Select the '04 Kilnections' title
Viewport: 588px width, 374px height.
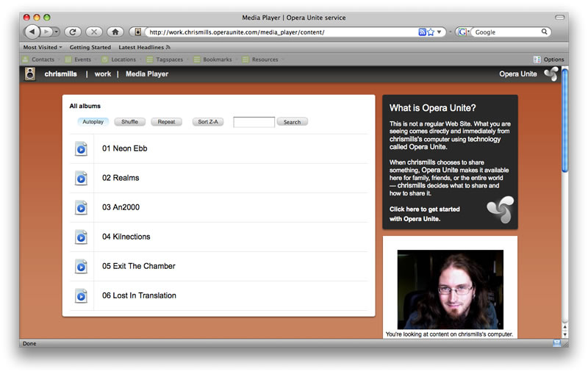click(126, 237)
